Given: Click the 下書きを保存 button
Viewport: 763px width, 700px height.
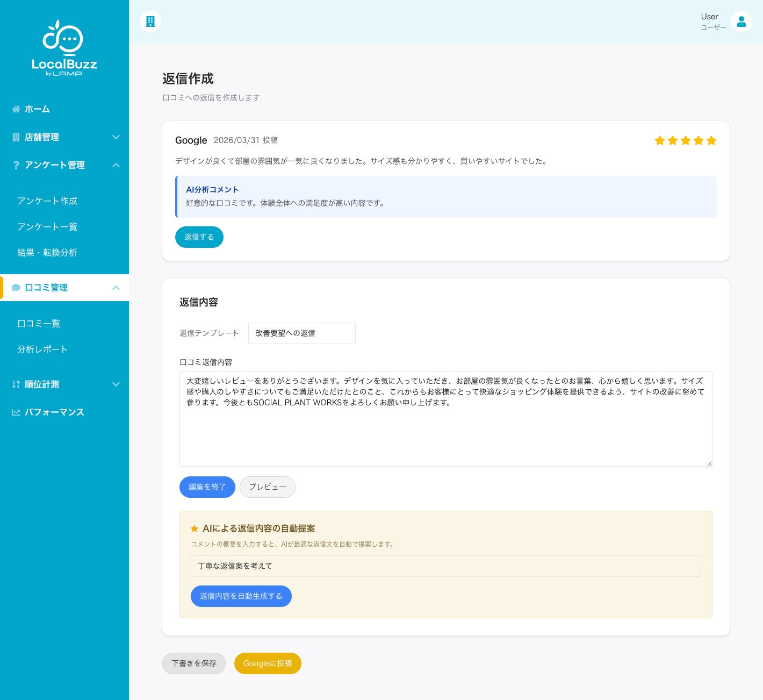Looking at the screenshot, I should point(194,663).
